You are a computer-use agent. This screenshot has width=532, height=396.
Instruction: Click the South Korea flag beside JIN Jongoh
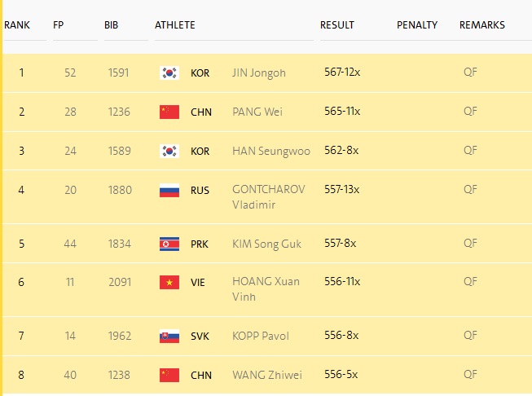coord(169,73)
